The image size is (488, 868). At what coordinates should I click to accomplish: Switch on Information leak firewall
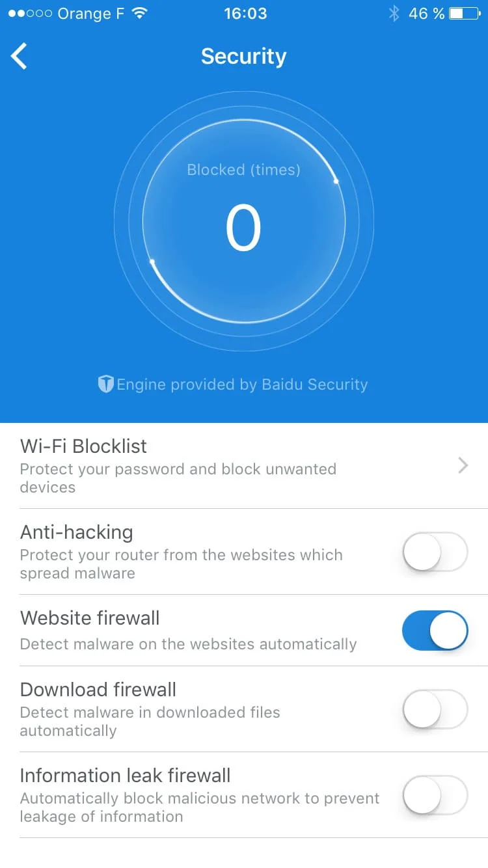435,795
